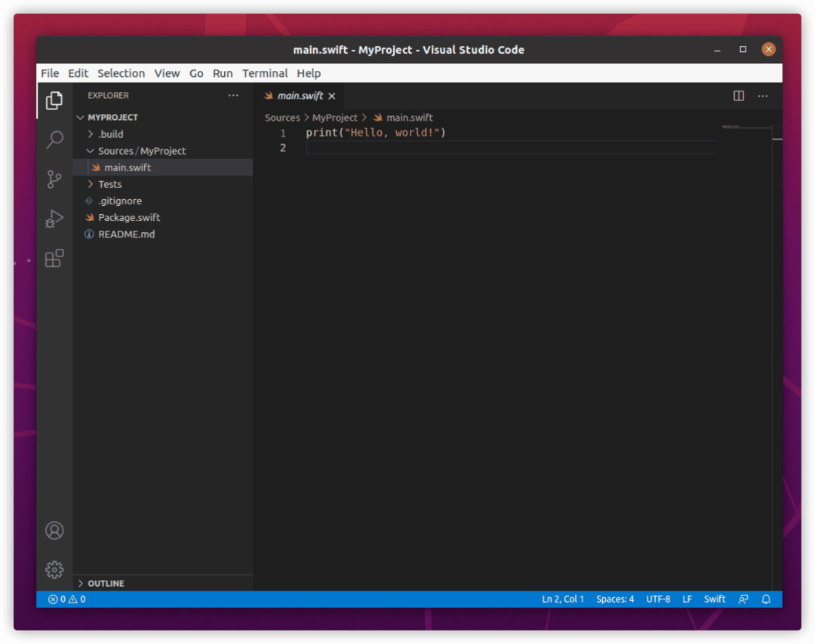Click the EXPLORER panel title
Screen dimensions: 815x644
click(108, 96)
